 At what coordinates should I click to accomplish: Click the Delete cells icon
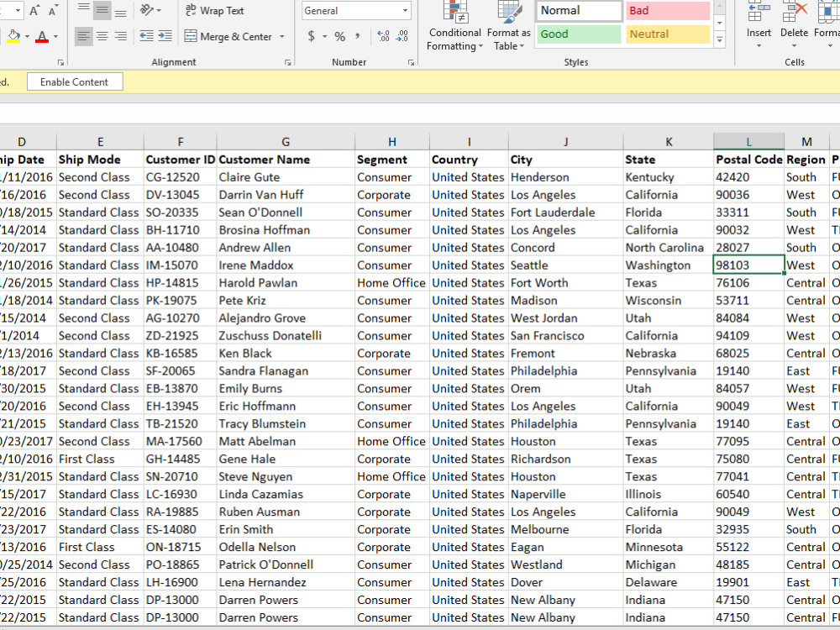click(794, 11)
